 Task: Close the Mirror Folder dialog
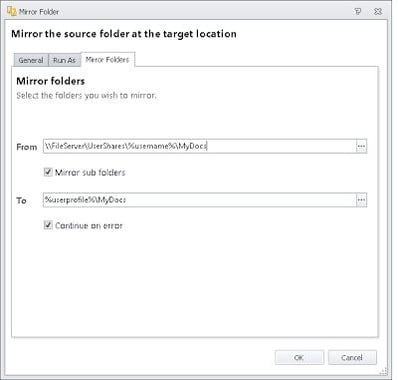[378, 12]
